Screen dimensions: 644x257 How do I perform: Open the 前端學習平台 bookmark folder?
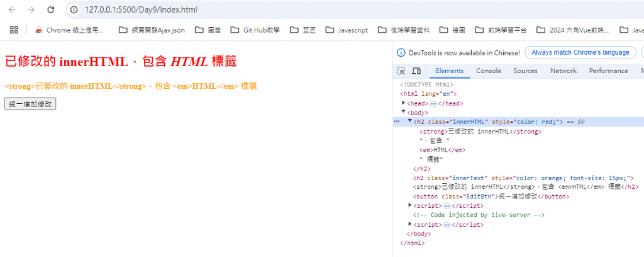point(501,30)
